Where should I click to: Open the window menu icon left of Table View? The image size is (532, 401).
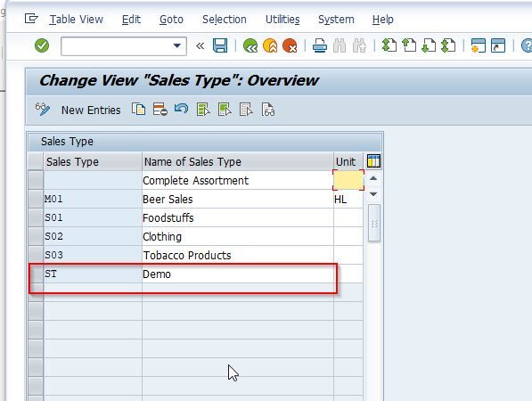31,19
